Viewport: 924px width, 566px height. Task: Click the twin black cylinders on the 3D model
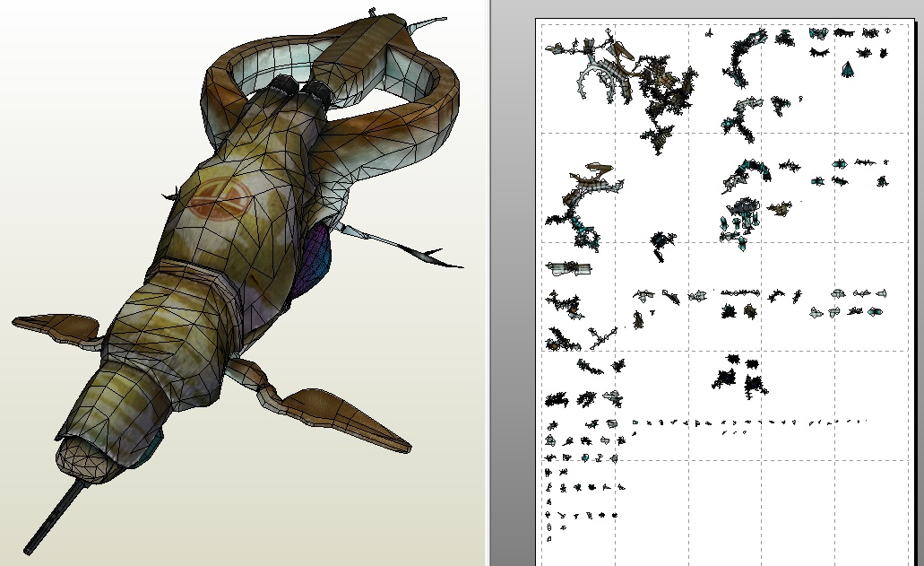point(302,91)
